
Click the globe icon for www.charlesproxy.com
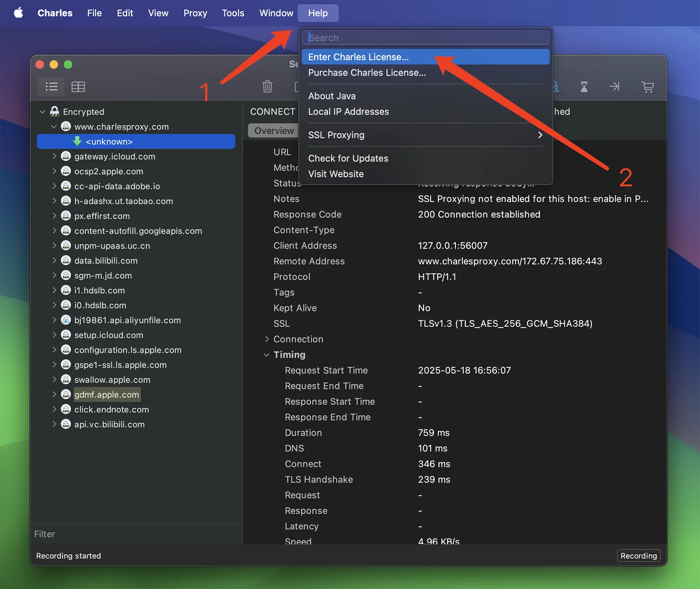tap(66, 126)
